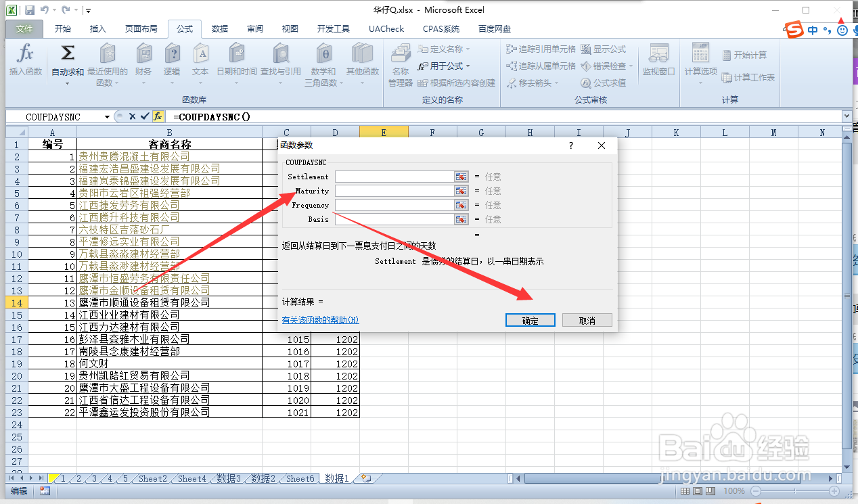
Task: Open the Customize Quick Access Toolbar dropdown
Action: [x=88, y=11]
